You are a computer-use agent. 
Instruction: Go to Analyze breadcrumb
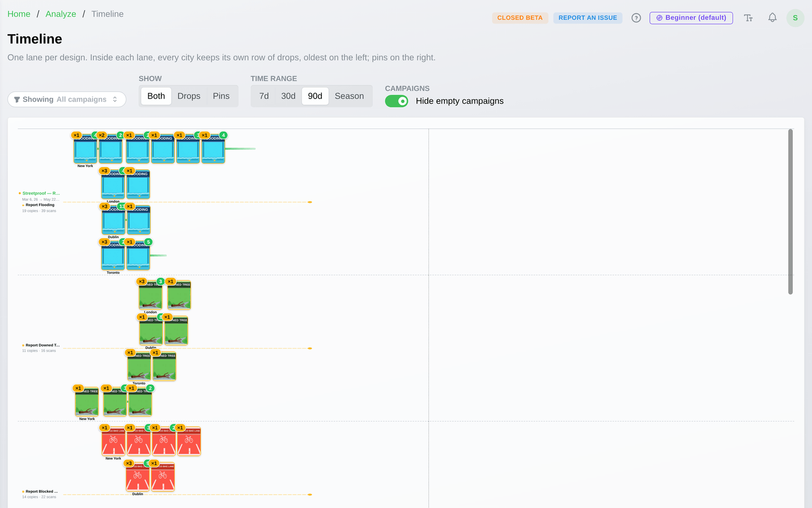pos(61,14)
